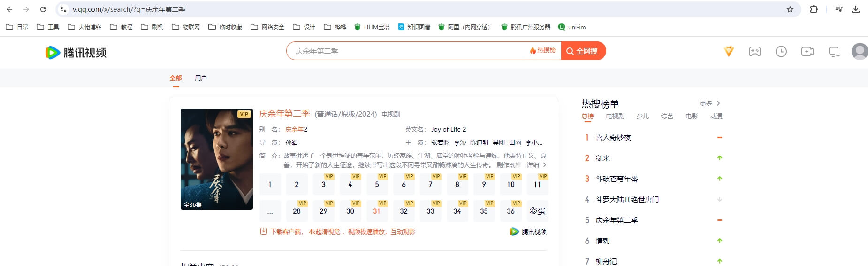
Task: Go back using browser back arrow
Action: (x=9, y=9)
